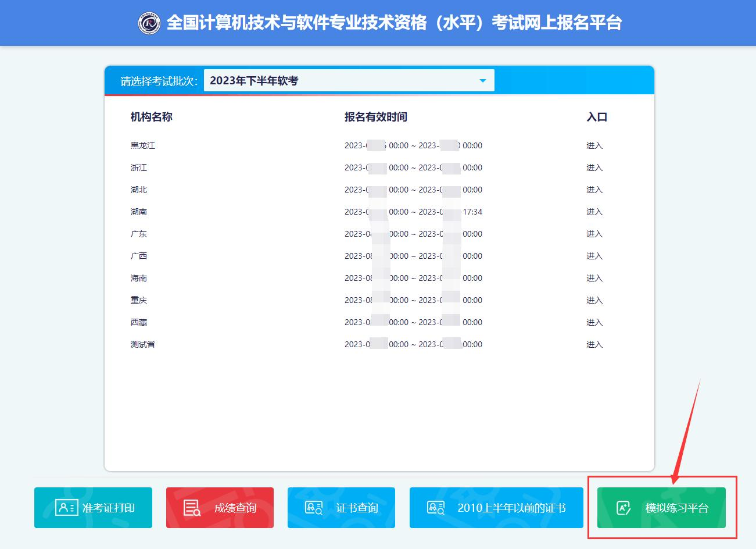Screen dimensions: 756x549
Task: Go to 成绩查询 score lookup
Action: 220,508
